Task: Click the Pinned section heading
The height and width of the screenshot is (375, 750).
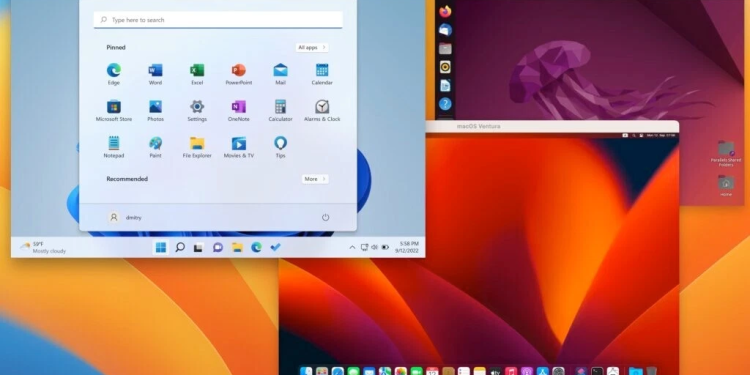Action: [116, 47]
